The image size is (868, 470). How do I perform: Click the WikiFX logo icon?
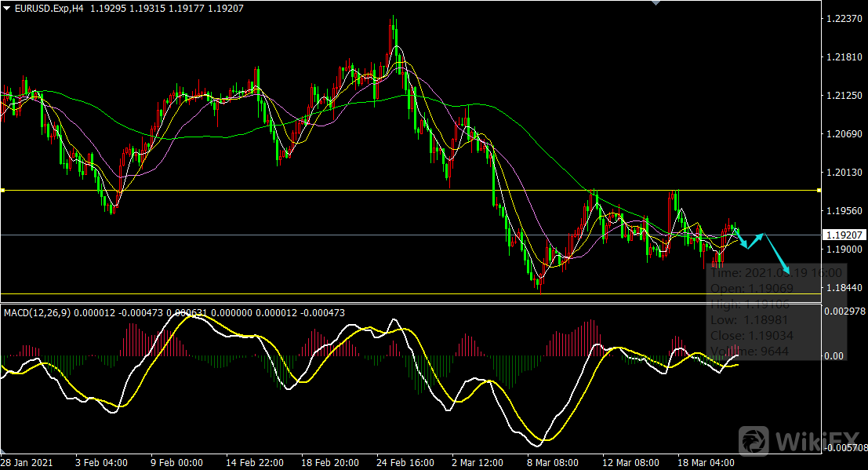pos(754,440)
